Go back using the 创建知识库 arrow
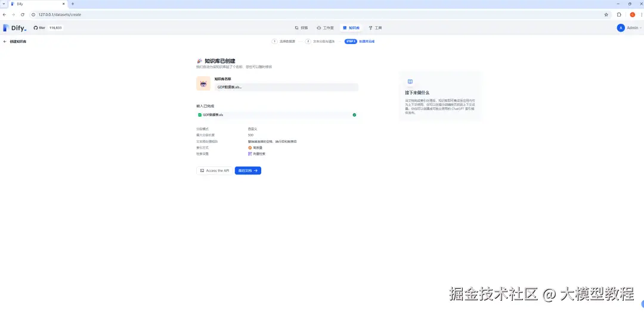Viewport: 644px width, 312px height. 5,42
